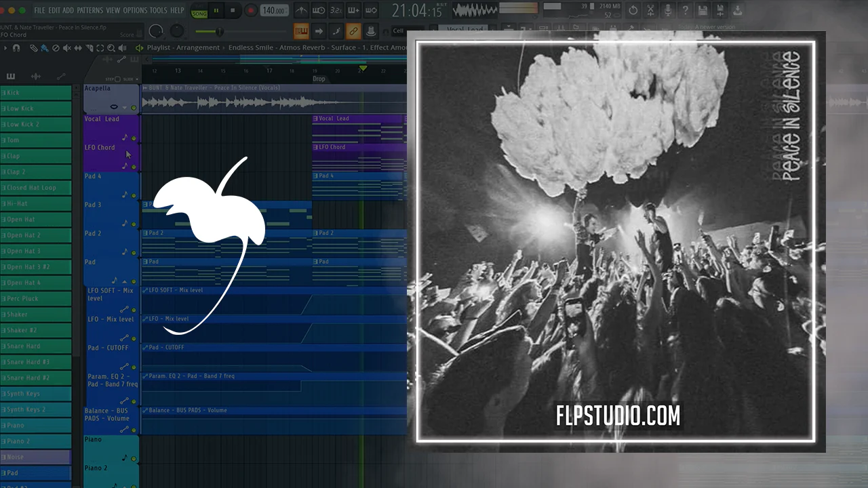The height and width of the screenshot is (488, 868).
Task: Adjust the master pitch knob
Action: click(x=177, y=31)
